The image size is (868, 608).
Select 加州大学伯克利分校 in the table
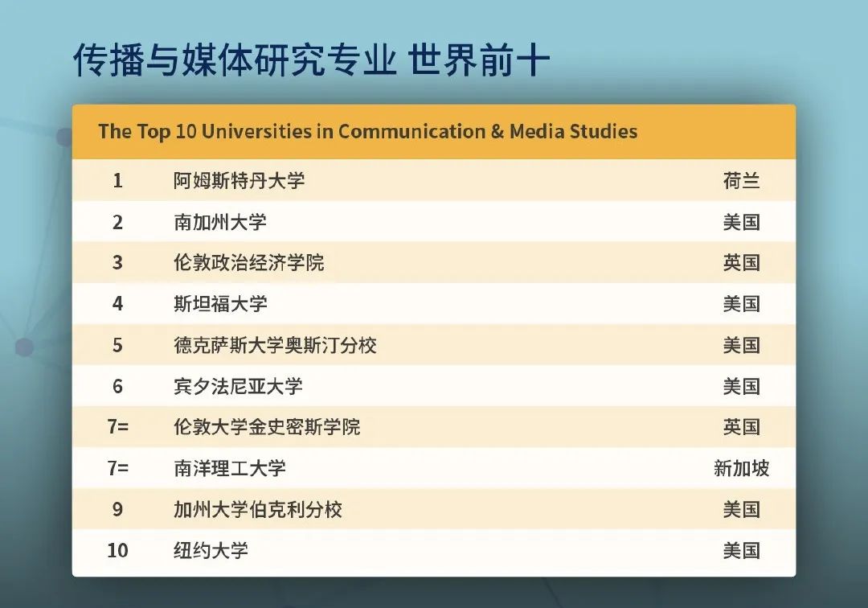point(258,509)
